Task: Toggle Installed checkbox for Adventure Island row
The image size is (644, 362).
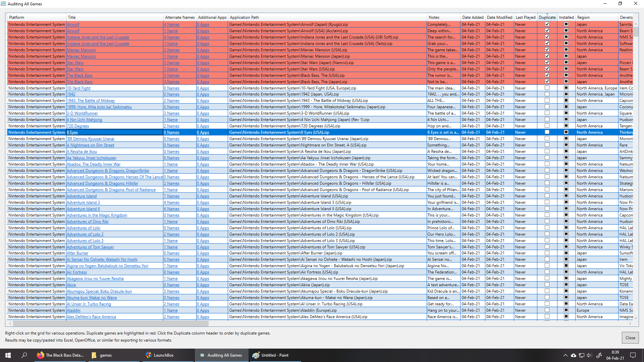Action: [566, 196]
